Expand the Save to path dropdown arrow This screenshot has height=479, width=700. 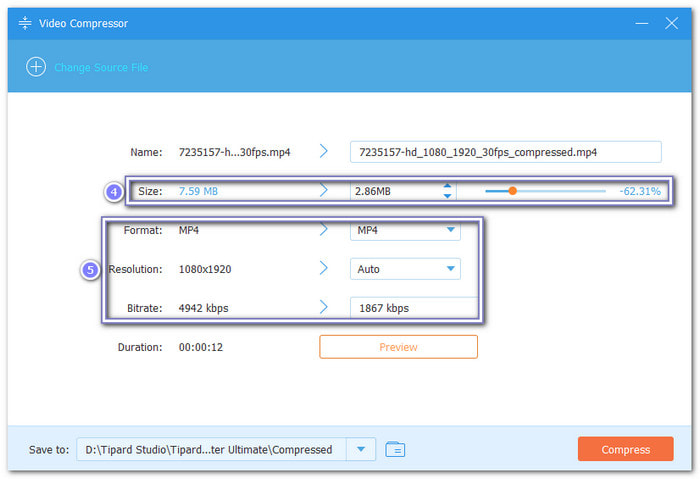click(x=361, y=449)
